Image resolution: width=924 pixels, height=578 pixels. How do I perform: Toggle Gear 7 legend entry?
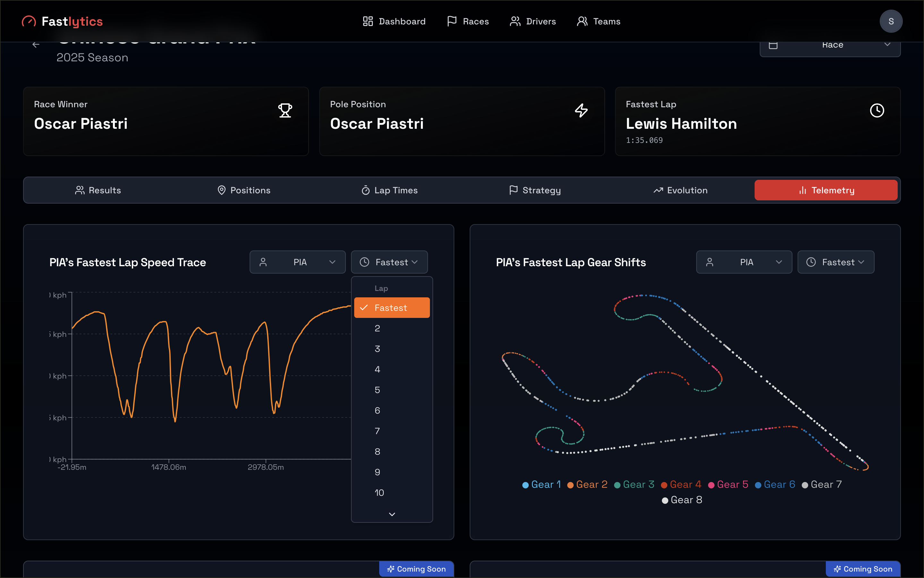coord(822,485)
